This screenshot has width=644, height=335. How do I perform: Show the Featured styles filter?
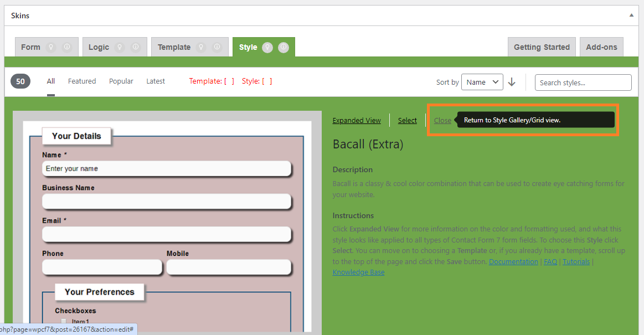(82, 81)
